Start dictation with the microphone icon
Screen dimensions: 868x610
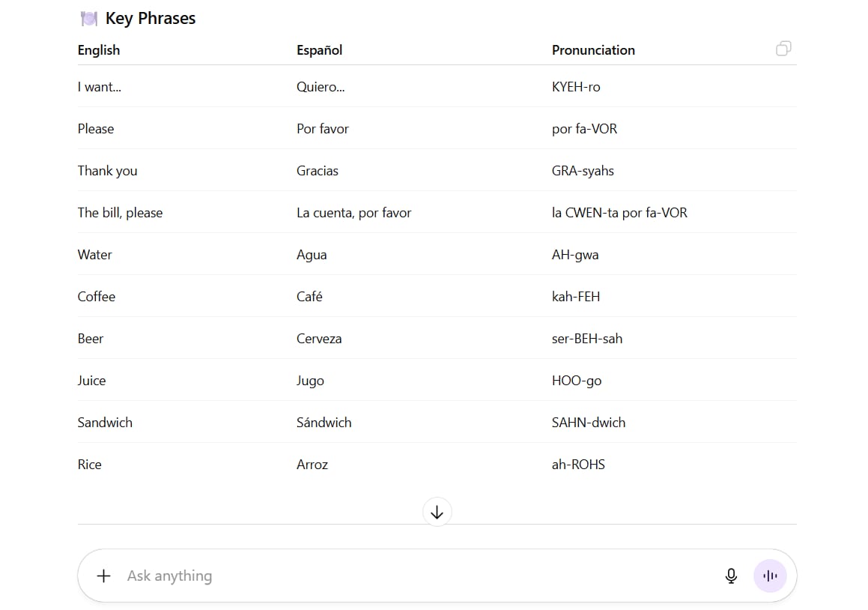click(x=731, y=576)
